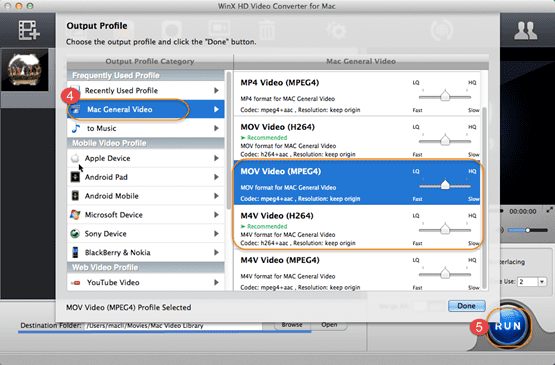This screenshot has width=555, height=365.
Task: Expand the Recently Used Profile arrow
Action: [x=216, y=90]
